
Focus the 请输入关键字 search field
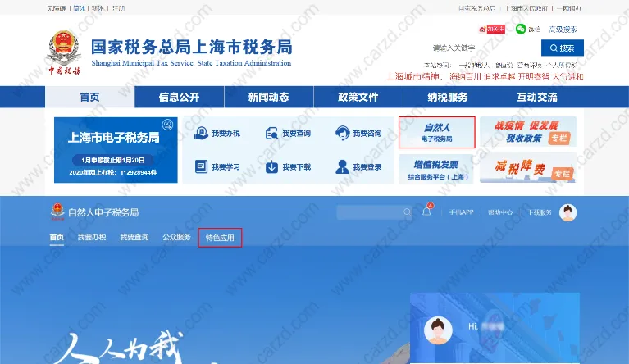[x=485, y=48]
